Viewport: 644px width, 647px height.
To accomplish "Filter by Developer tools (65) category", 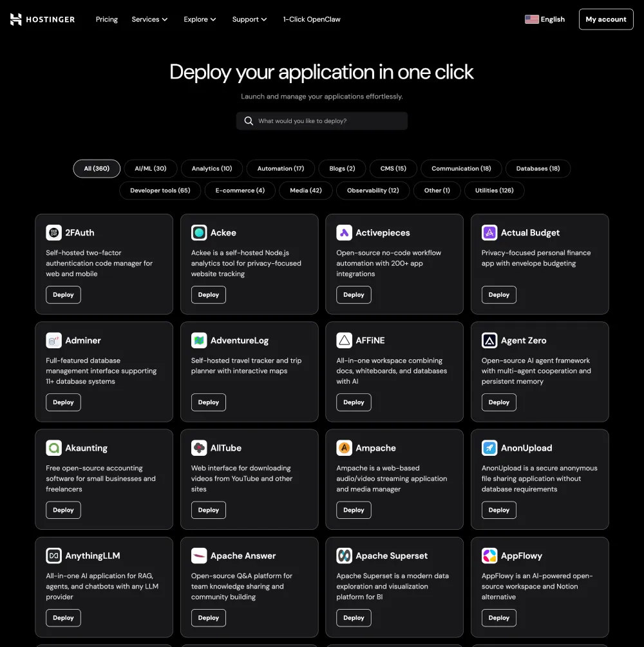I will coord(160,190).
